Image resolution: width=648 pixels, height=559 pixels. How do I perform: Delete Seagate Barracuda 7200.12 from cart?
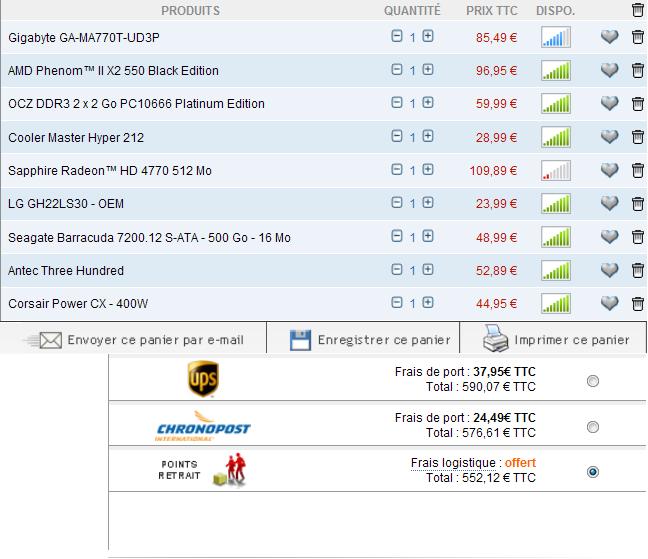tap(638, 237)
